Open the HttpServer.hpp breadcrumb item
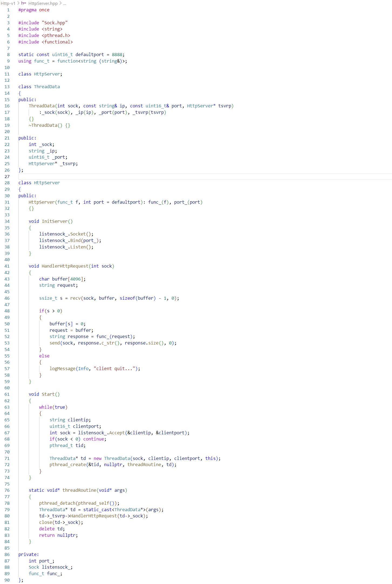Screen dimensions: 392x584 point(43,4)
